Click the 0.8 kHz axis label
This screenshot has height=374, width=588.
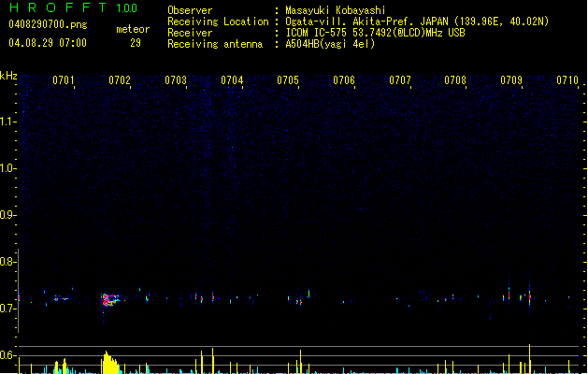pyautogui.click(x=7, y=262)
